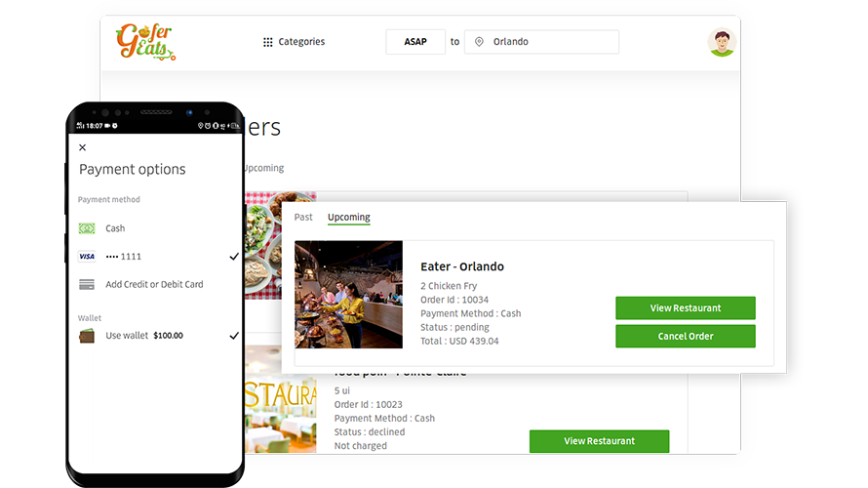868x488 pixels.
Task: Click the Visa card logo
Action: [x=87, y=257]
